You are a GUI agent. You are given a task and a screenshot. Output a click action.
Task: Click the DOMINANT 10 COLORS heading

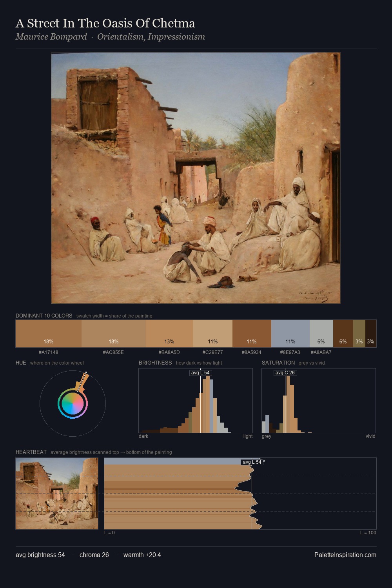pyautogui.click(x=44, y=316)
